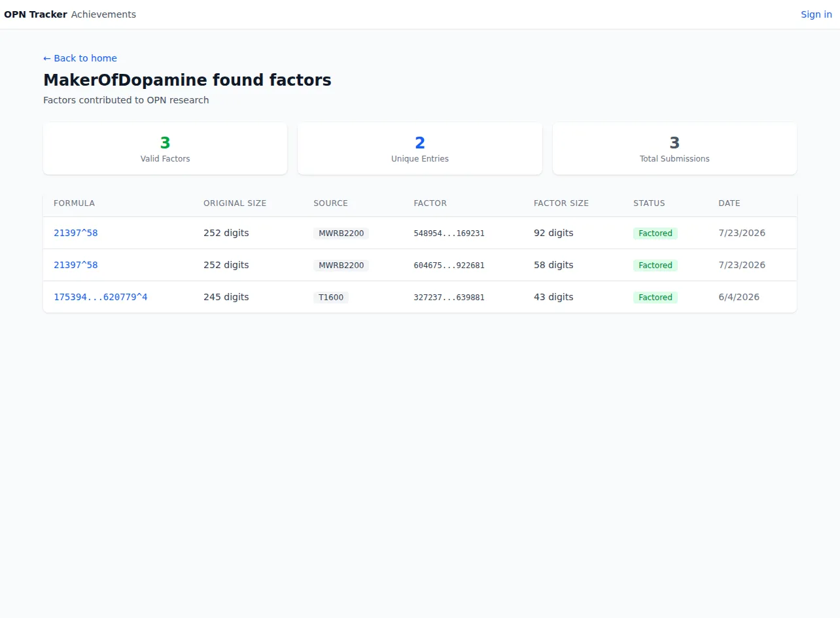Open 21397^58 formula in the 58 digits row
Image resolution: width=840 pixels, height=618 pixels.
pos(75,265)
